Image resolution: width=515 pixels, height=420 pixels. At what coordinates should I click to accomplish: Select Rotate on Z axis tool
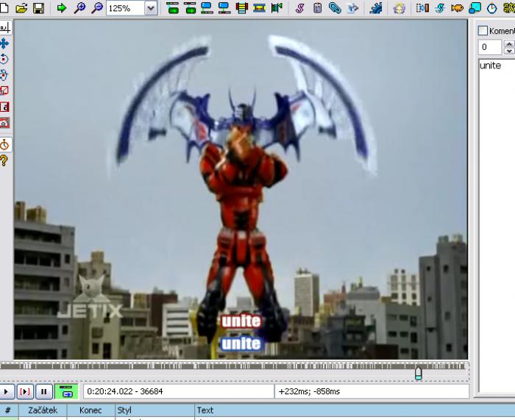4,59
